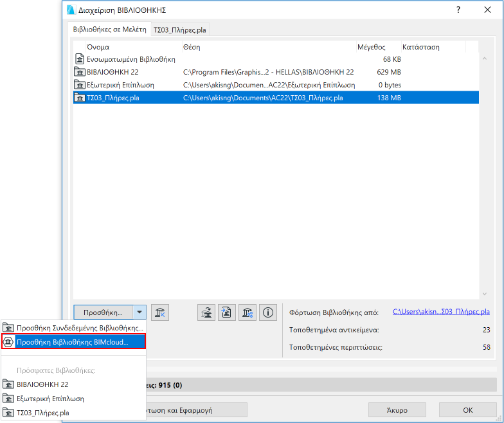
Task: Click the 138 MB size value
Action: [x=389, y=98]
